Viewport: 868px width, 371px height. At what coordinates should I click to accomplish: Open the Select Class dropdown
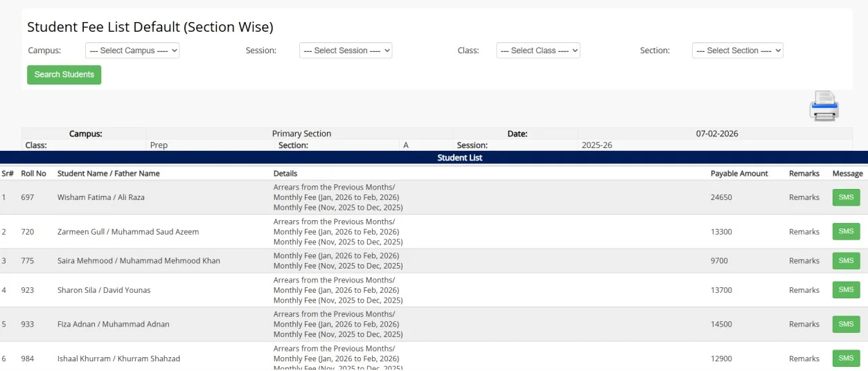pyautogui.click(x=538, y=51)
